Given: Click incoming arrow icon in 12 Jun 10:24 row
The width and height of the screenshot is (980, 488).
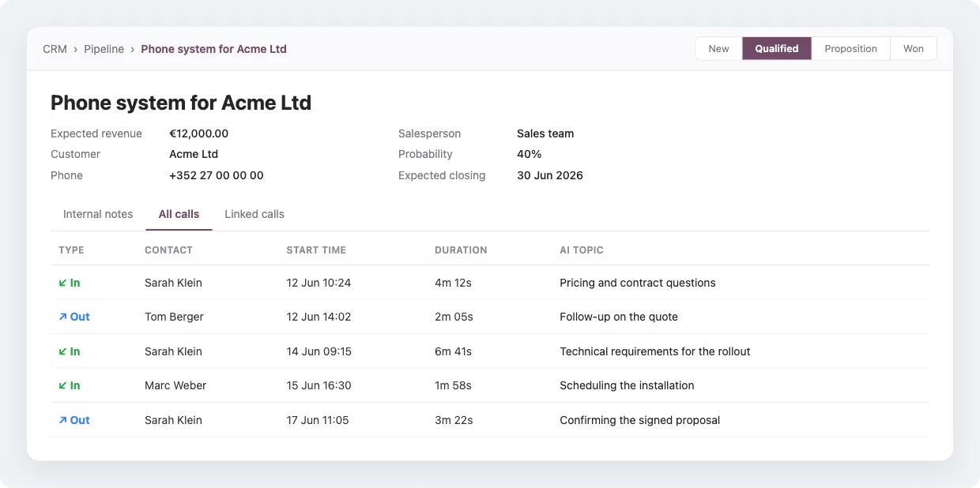Looking at the screenshot, I should coord(62,283).
